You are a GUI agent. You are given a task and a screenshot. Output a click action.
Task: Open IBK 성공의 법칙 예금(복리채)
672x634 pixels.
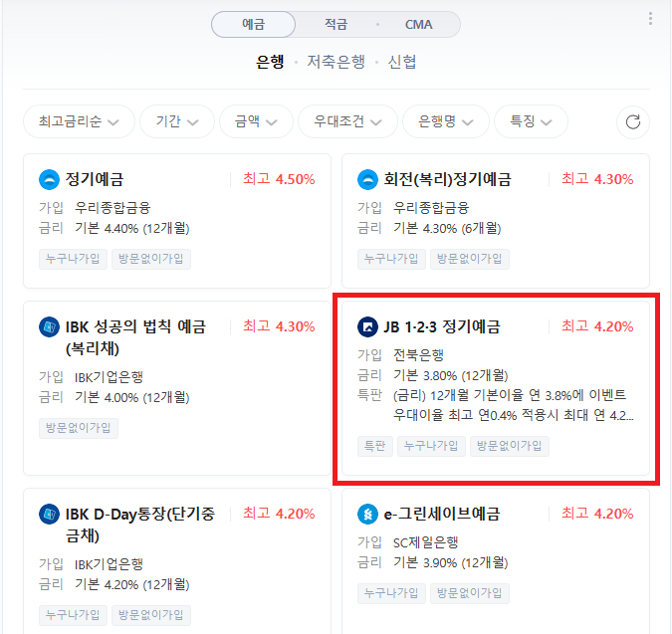pos(135,337)
